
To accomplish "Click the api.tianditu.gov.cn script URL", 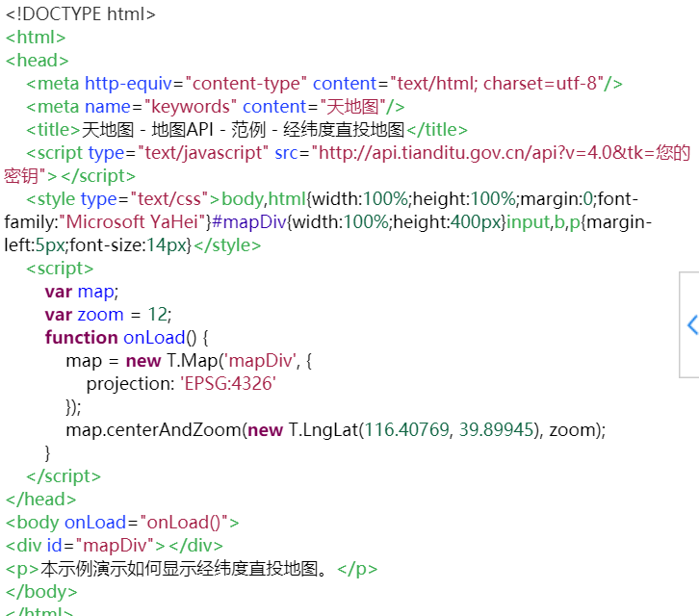I will coord(504,153).
